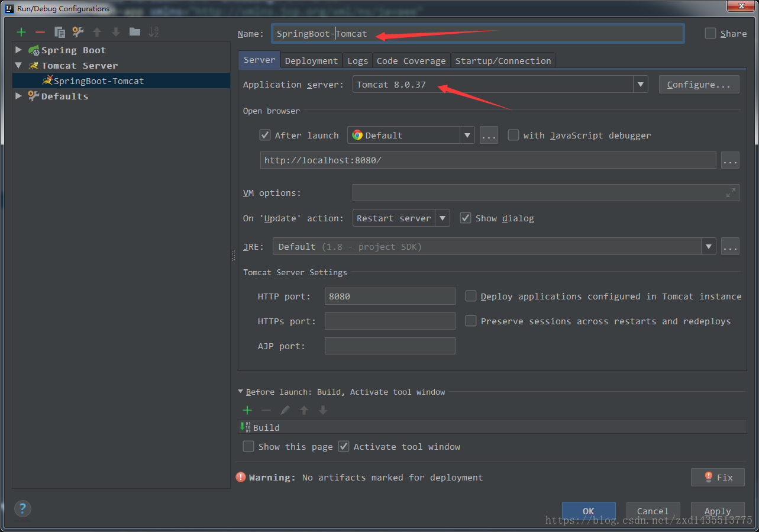This screenshot has width=759, height=532.
Task: Sort configurations alphabetically icon
Action: tap(154, 32)
